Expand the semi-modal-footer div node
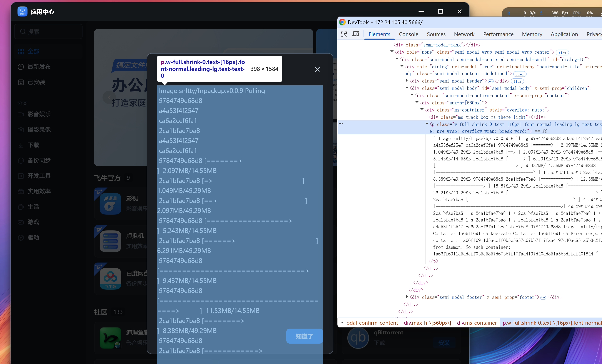This screenshot has height=364, width=602. [x=407, y=296]
